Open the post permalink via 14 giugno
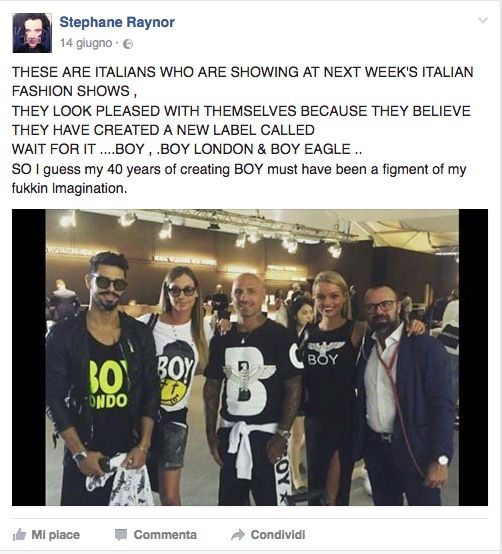This screenshot has width=502, height=554. click(x=86, y=43)
